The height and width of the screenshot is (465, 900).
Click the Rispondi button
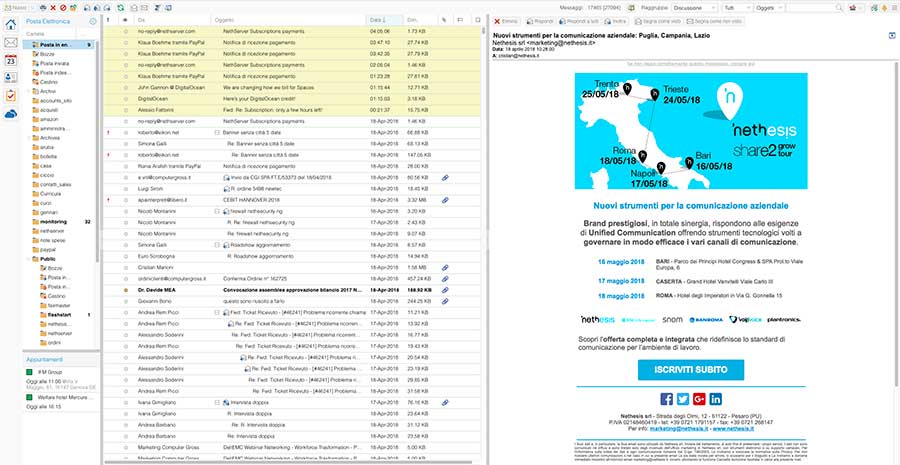(539, 21)
